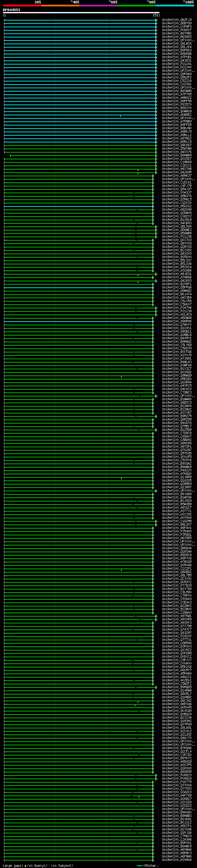The height and width of the screenshot is (868, 197).
Task: Open hit UniRef100_C0PHP3
Action: (177, 26)
